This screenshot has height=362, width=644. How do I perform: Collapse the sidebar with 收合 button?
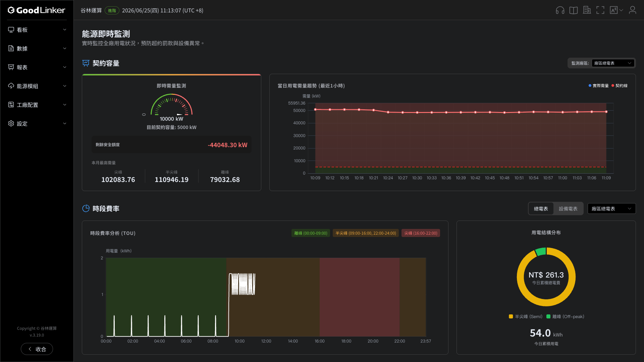point(37,349)
